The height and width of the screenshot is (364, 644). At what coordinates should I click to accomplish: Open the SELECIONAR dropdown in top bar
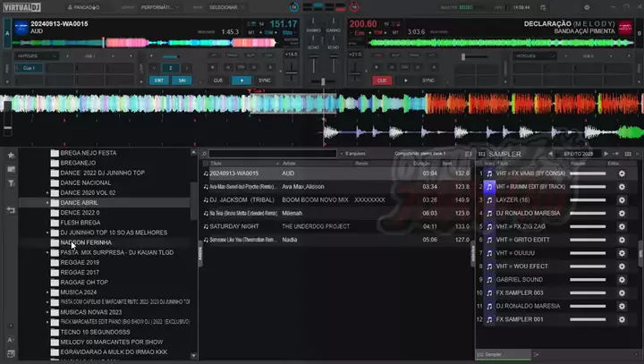pyautogui.click(x=226, y=7)
